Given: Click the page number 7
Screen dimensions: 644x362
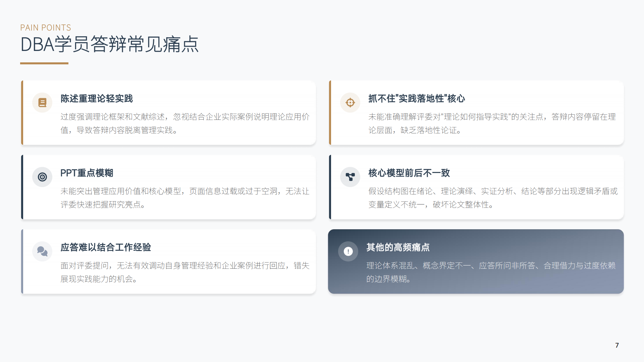Looking at the screenshot, I should [617, 345].
